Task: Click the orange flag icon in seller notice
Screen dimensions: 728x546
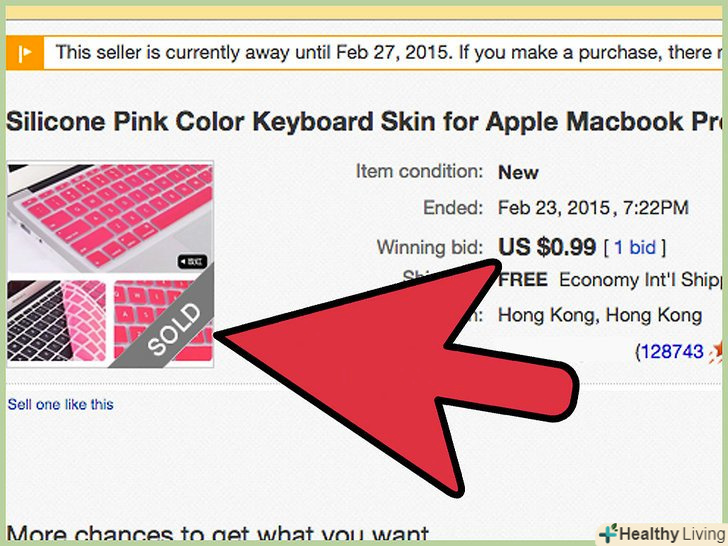Action: pos(24,52)
